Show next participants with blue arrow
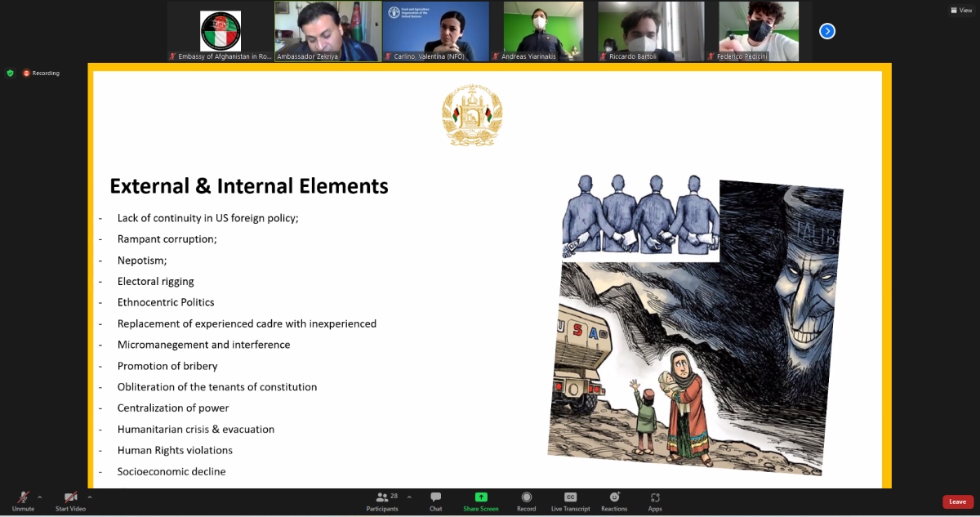The image size is (980, 517). pos(827,31)
